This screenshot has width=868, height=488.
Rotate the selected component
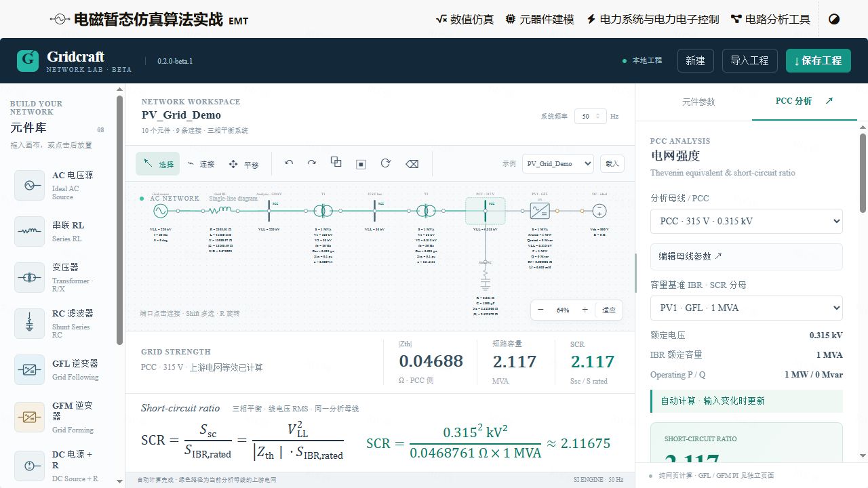pos(386,163)
